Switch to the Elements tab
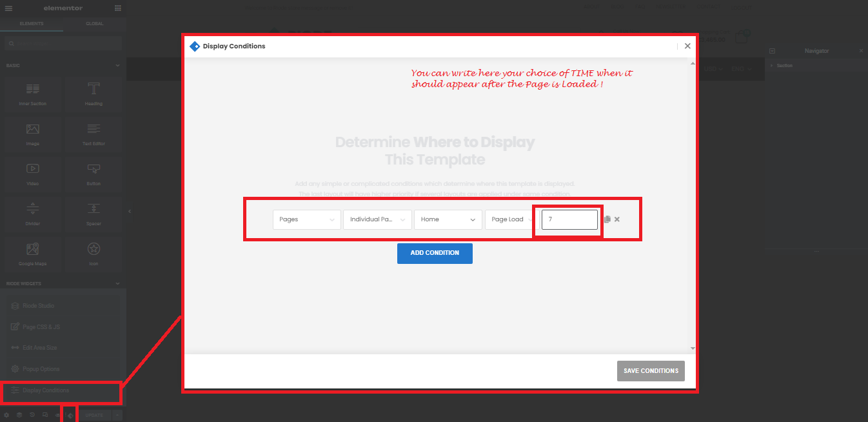This screenshot has height=422, width=868. pos(32,24)
